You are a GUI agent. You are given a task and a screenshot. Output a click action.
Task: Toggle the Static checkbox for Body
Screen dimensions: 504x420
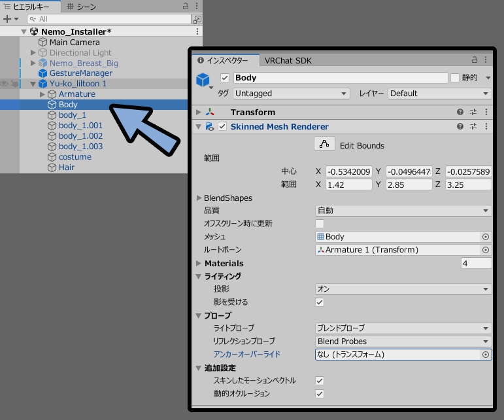click(454, 78)
